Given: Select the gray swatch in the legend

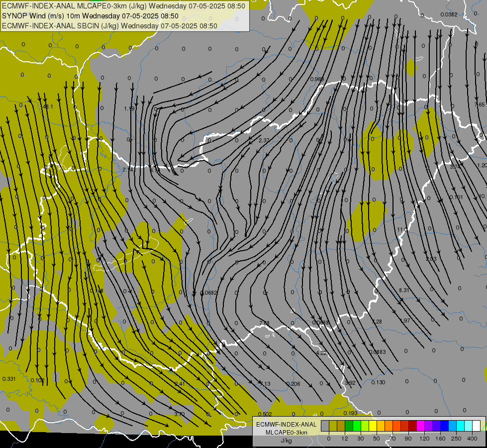Looking at the screenshot, I should [x=325, y=426].
